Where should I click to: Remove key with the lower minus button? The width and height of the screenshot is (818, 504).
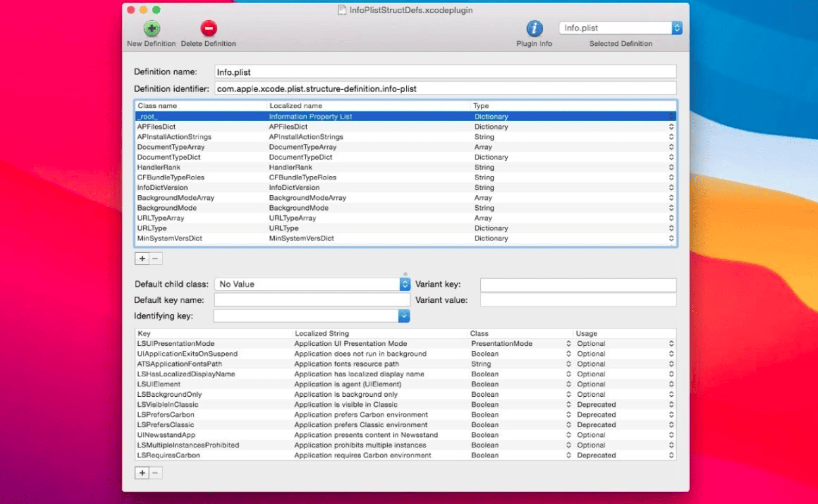pos(156,473)
